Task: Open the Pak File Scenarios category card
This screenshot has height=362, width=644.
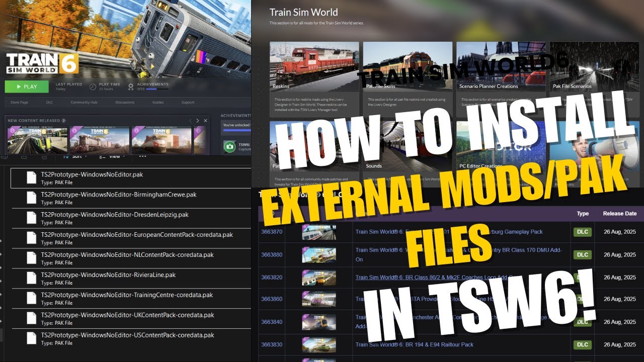Action: point(595,79)
